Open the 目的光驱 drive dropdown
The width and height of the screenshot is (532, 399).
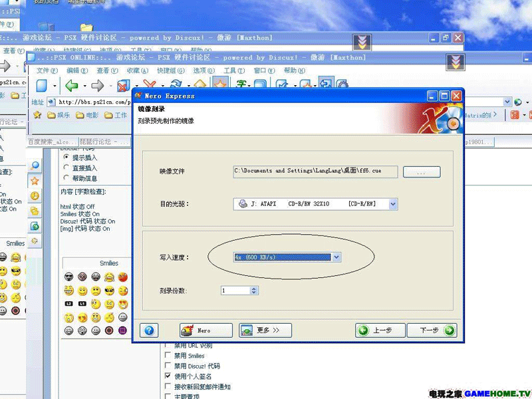[x=393, y=204]
